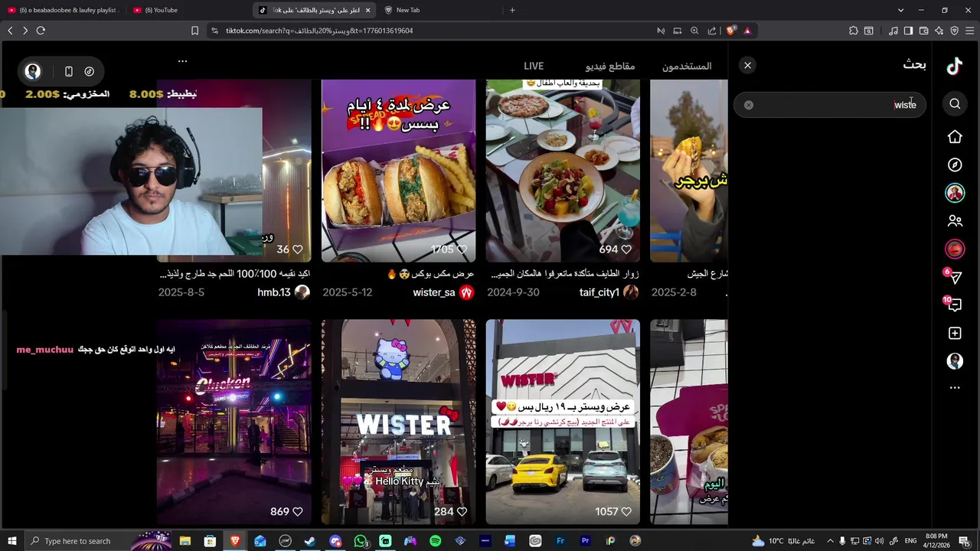Bookmark this page using the bookmark icon
Image resolution: width=980 pixels, height=551 pixels.
(194, 31)
